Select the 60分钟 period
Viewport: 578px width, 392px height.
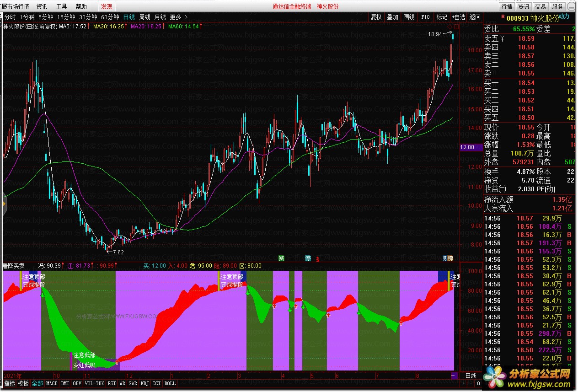tap(110, 17)
